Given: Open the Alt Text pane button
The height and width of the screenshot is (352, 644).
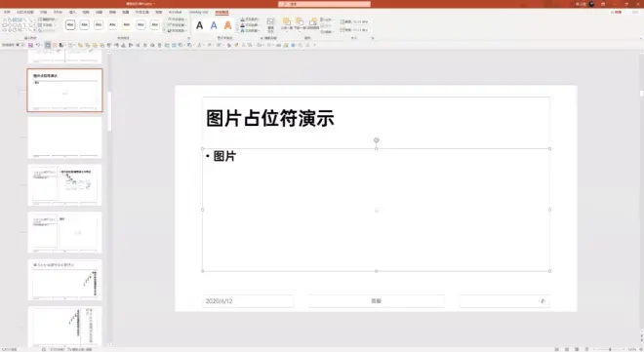Looking at the screenshot, I should tap(270, 25).
